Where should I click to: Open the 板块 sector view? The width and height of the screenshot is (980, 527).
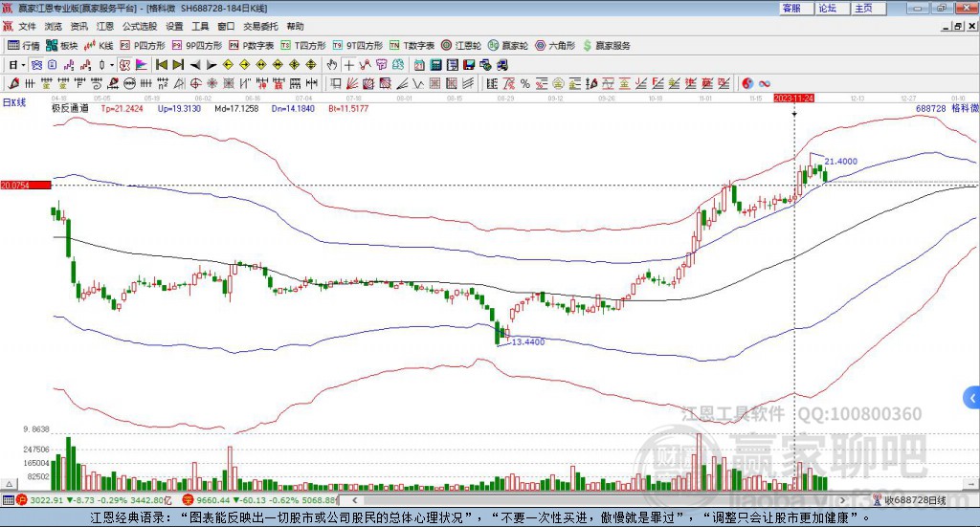(61, 46)
